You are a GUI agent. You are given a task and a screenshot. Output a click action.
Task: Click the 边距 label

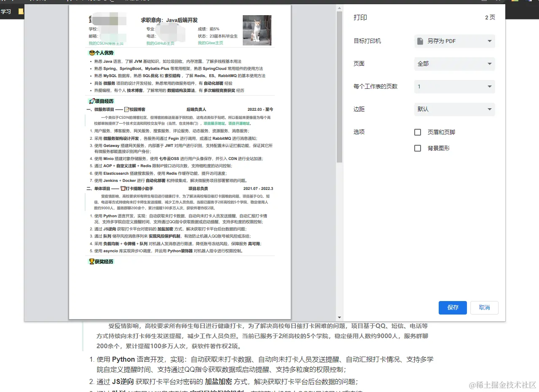pyautogui.click(x=359, y=109)
